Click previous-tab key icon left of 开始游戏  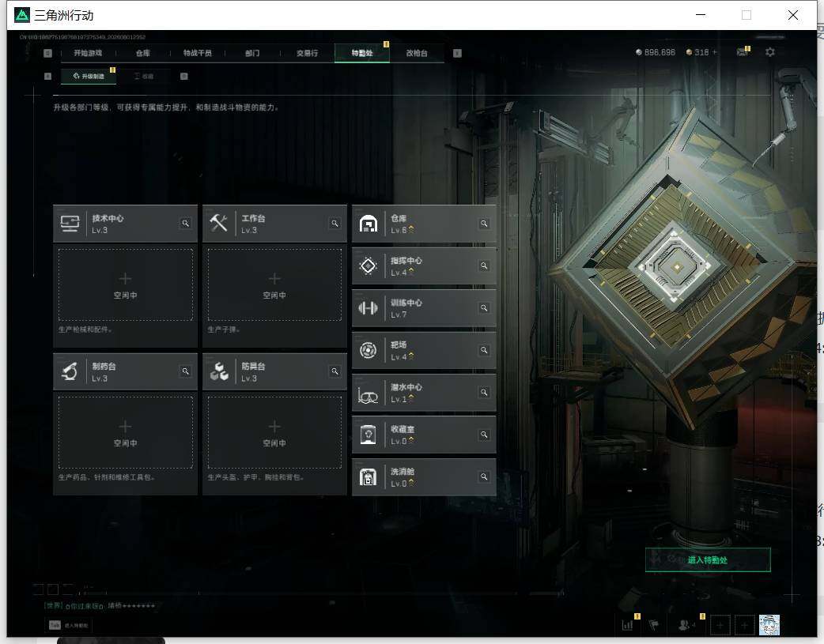pos(47,53)
